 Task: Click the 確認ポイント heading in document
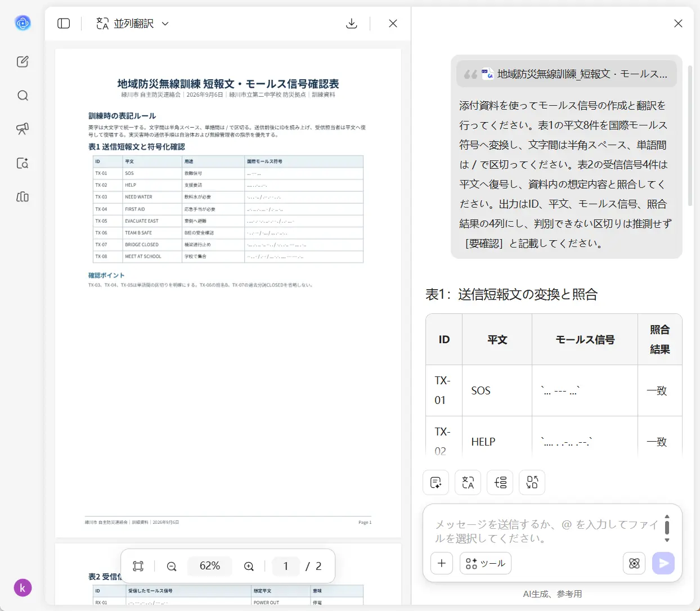[106, 276]
